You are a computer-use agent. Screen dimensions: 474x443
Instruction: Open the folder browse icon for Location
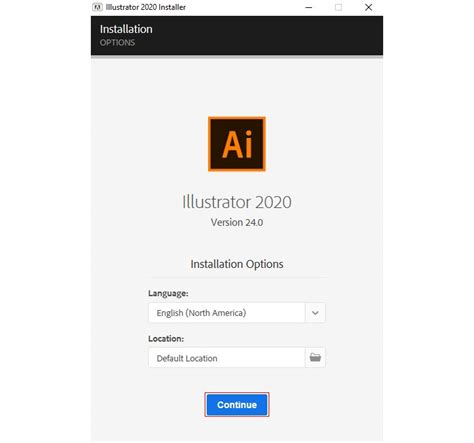tap(315, 357)
